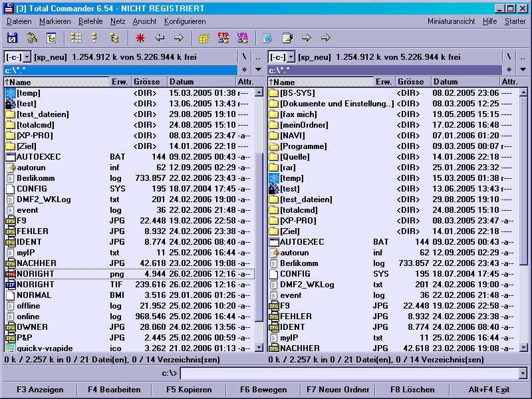Select [meinOrdner] in right panel
532x399 pixels.
(394, 125)
